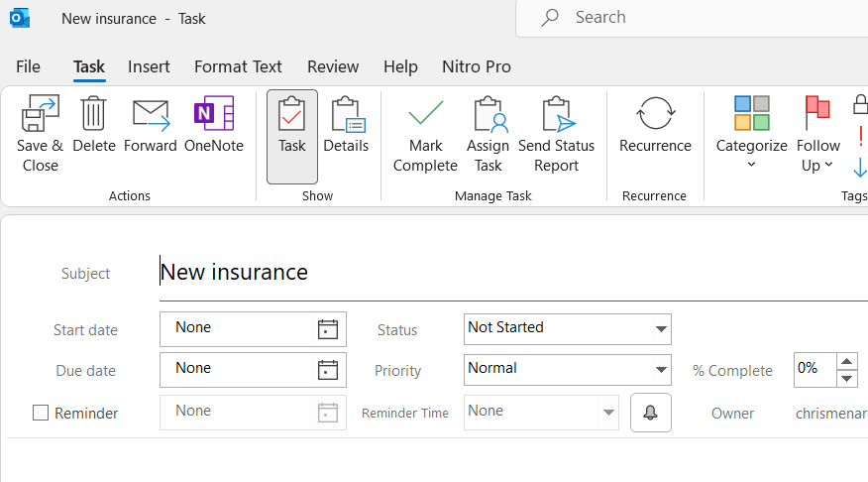Mark task complete with green check
The image size is (868, 482).
(425, 134)
